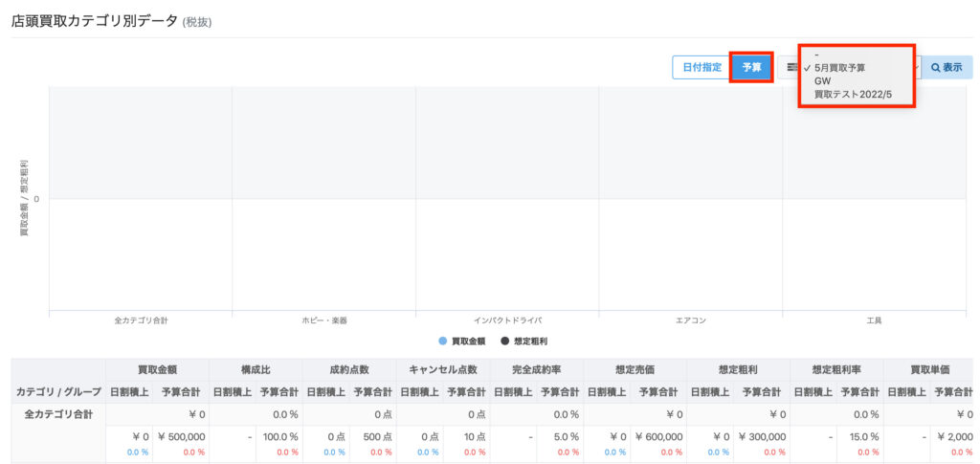Screen dimensions: 980x464
Task: Select the 予算 toggle button
Action: pyautogui.click(x=751, y=68)
